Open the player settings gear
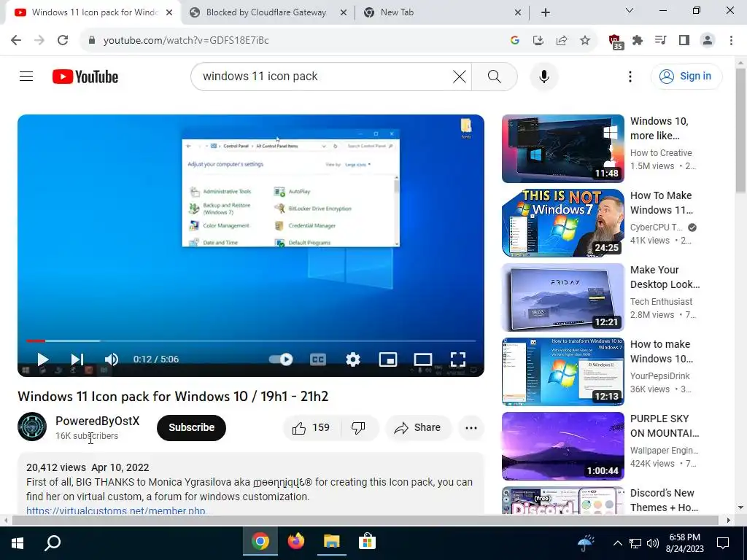 tap(352, 359)
